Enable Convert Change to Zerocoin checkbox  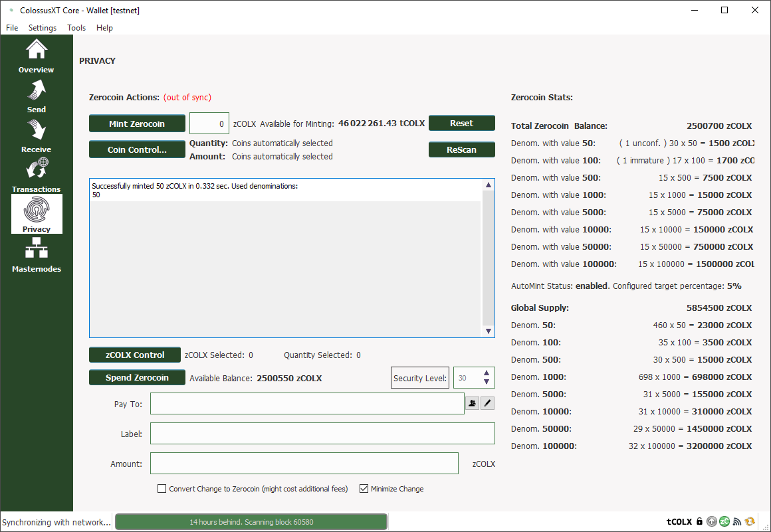(162, 488)
